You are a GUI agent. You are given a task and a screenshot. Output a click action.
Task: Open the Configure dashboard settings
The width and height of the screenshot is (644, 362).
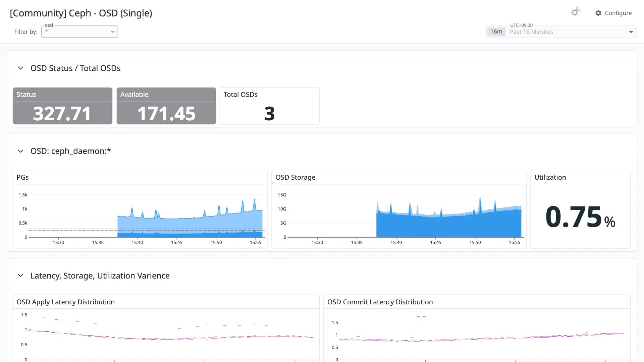click(613, 13)
